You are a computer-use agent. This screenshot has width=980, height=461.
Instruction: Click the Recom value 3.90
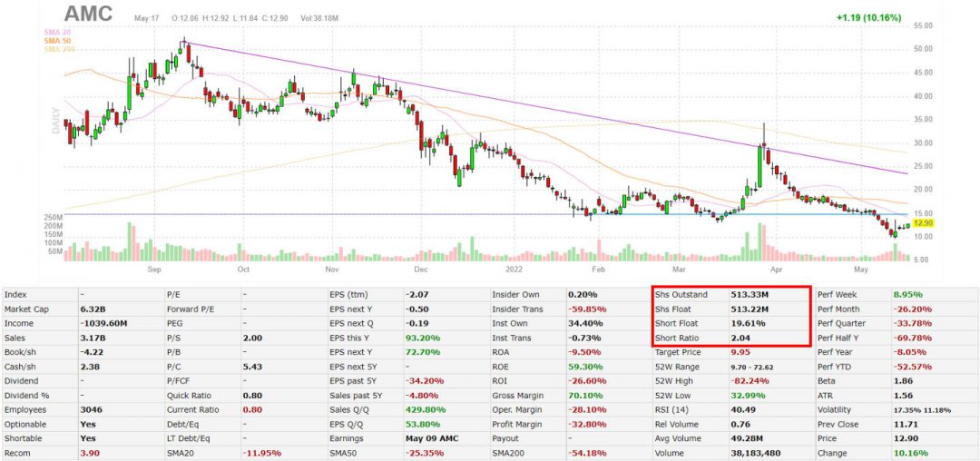89,453
